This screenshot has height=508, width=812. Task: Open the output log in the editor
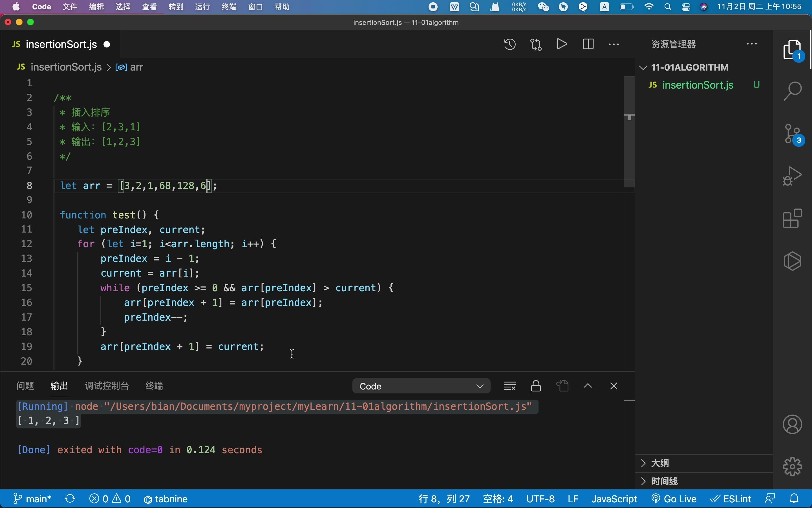(562, 386)
